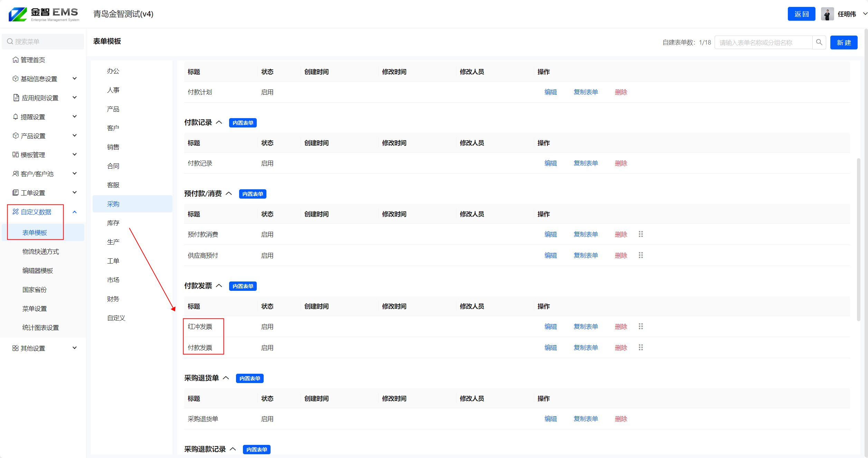Collapse the 预付款/消费 section
Viewport: 868px width, 458px height.
point(229,194)
